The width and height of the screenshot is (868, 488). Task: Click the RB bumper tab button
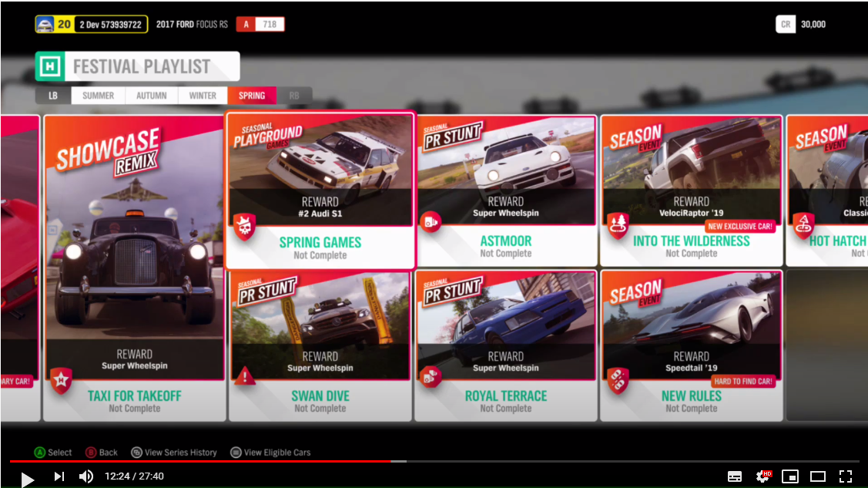point(294,96)
